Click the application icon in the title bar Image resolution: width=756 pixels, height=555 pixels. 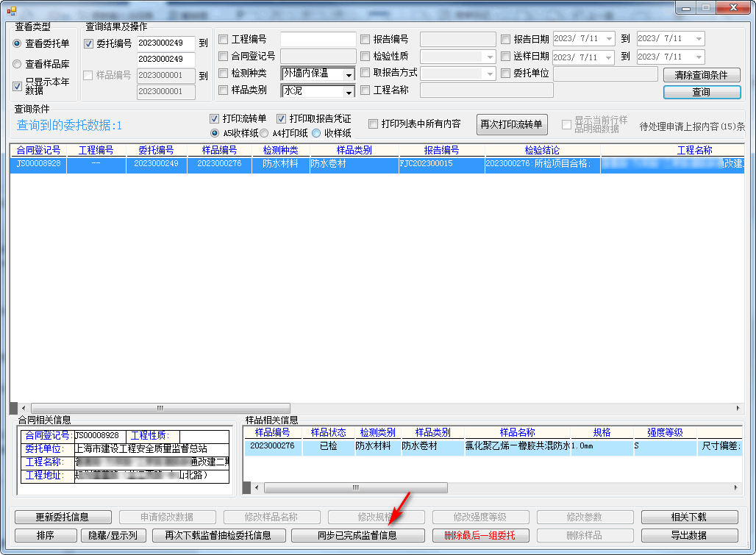(11, 10)
